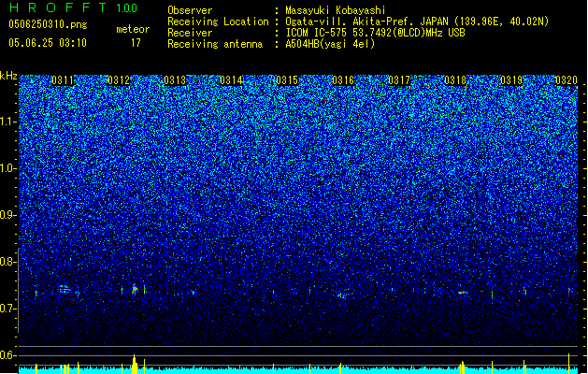Click the 1.1 kHz axis label
Image resolution: width=588 pixels, height=374 pixels.
tap(8, 122)
